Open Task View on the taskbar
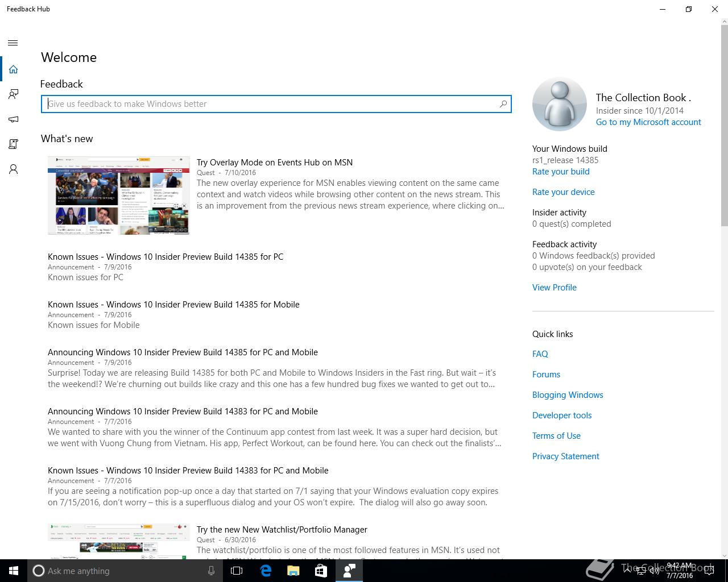 [x=237, y=571]
